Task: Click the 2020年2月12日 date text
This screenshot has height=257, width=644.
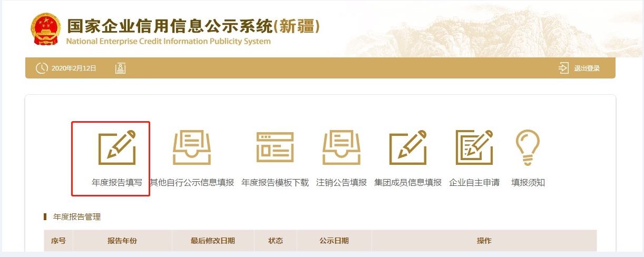Action: pos(74,68)
